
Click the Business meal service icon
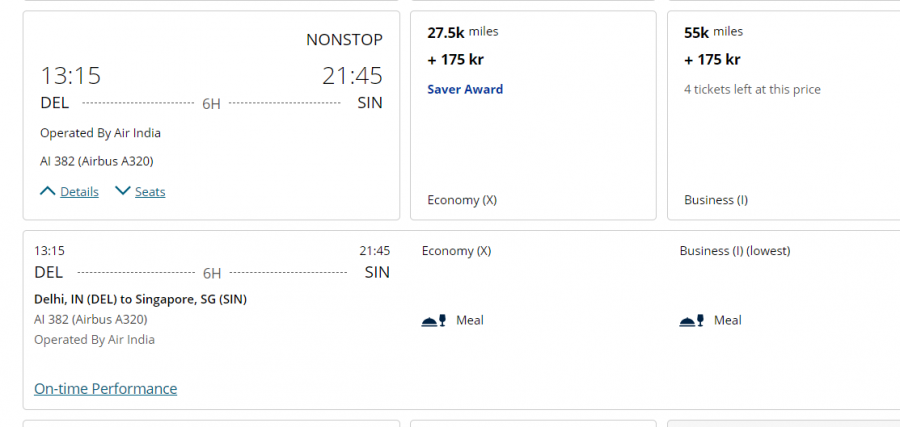[x=692, y=320]
